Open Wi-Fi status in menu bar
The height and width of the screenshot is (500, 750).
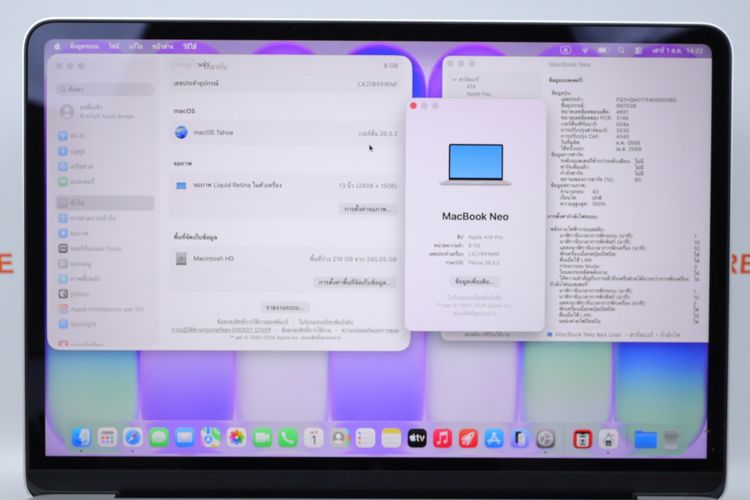click(x=585, y=50)
